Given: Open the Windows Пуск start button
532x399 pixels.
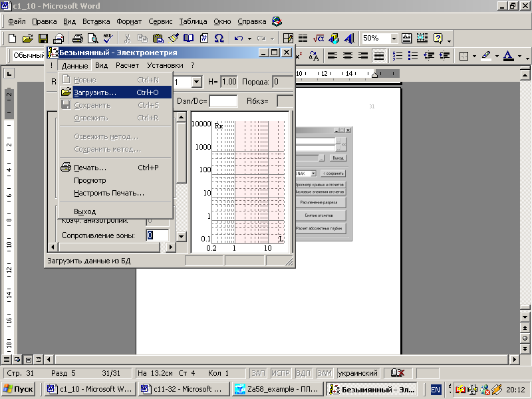Looking at the screenshot, I should click(x=19, y=389).
